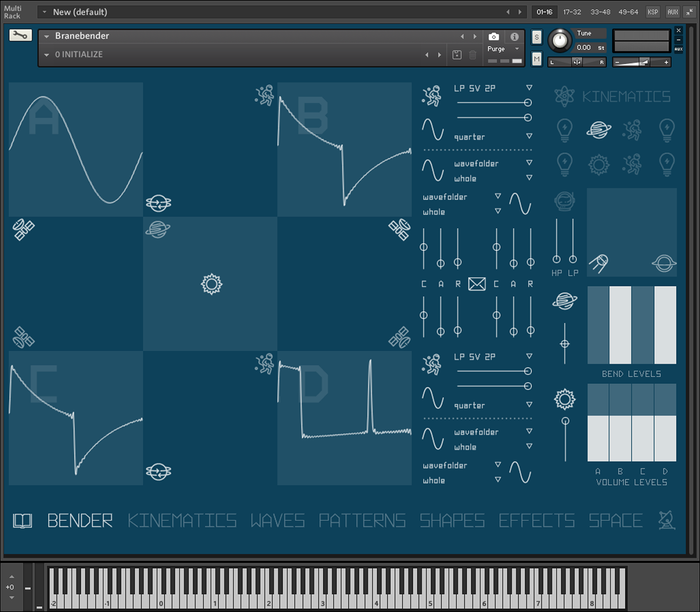Delete the snapshot with the trash icon

point(473,55)
